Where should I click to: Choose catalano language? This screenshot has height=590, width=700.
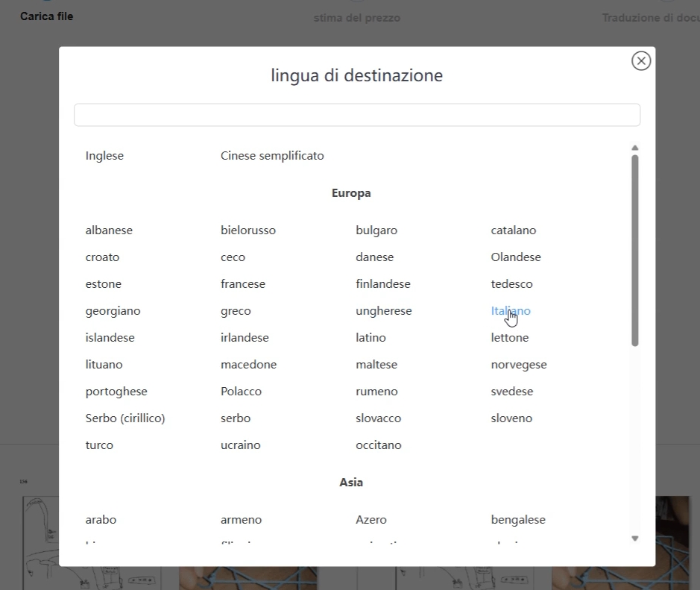(x=514, y=230)
